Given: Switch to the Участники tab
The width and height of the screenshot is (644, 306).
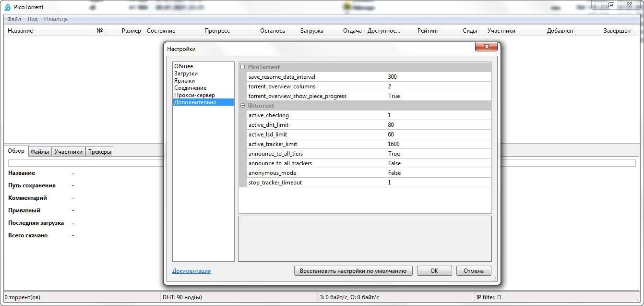Looking at the screenshot, I should 69,152.
